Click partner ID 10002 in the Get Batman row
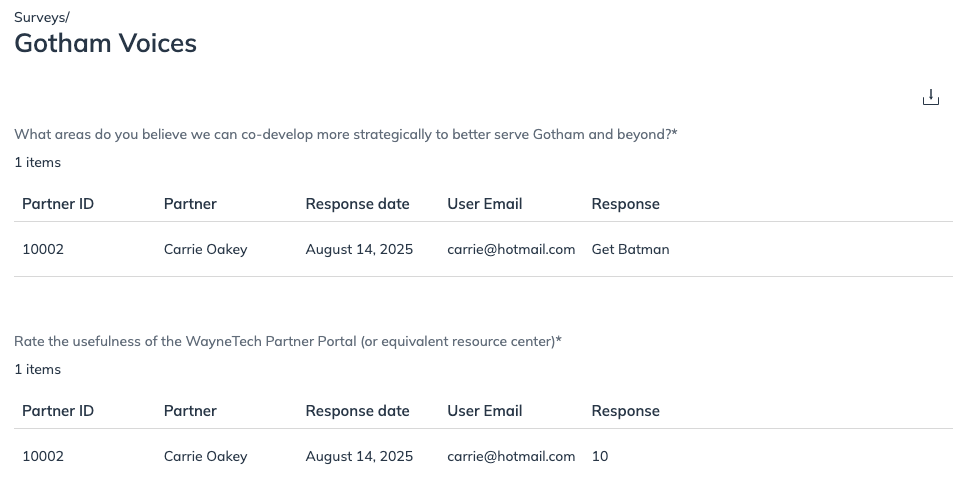Viewport: 953px width, 483px height. [x=43, y=249]
